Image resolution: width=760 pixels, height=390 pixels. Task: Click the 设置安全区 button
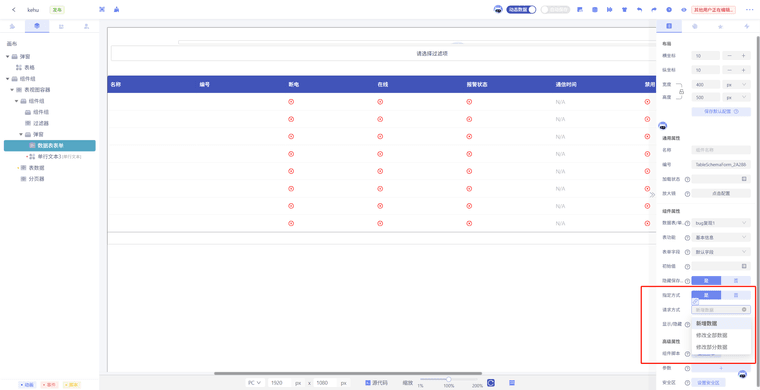point(708,383)
